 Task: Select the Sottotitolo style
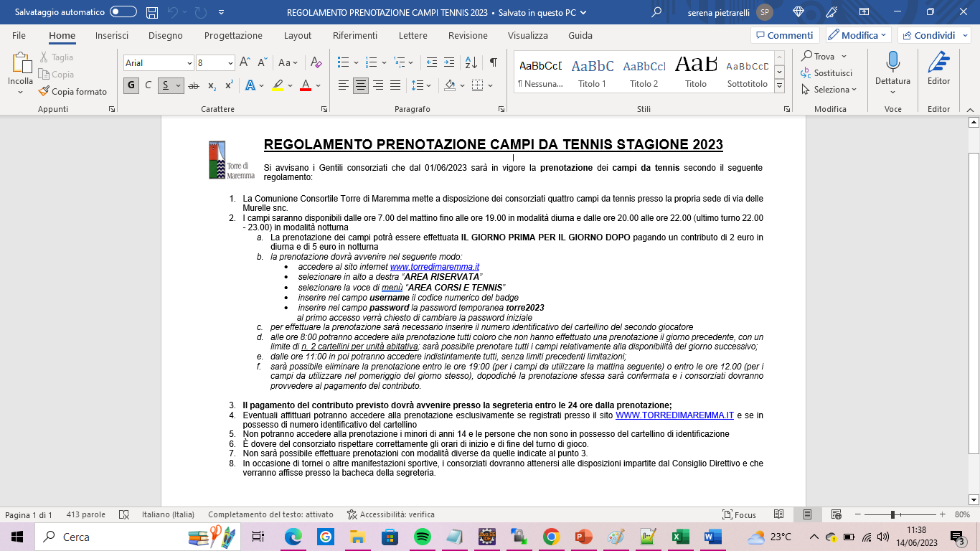point(747,73)
